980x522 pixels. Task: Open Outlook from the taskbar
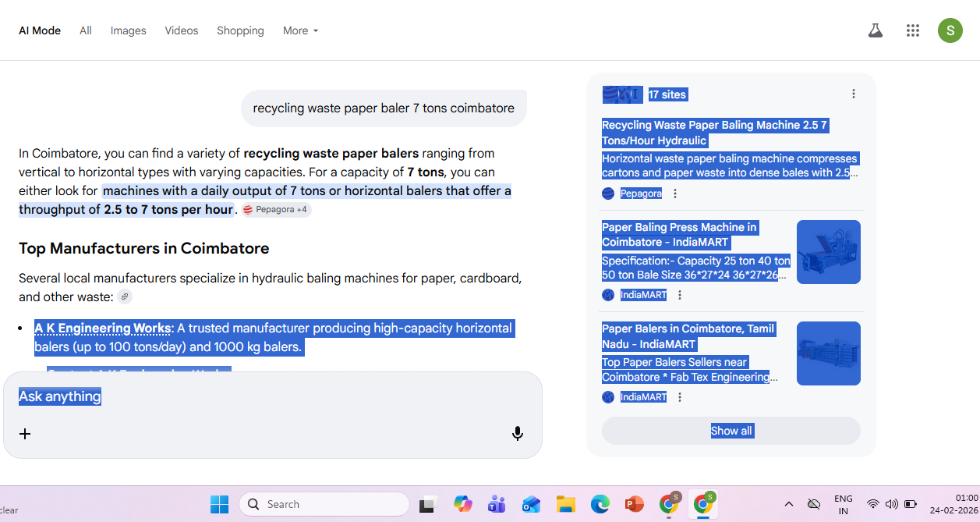(x=531, y=504)
